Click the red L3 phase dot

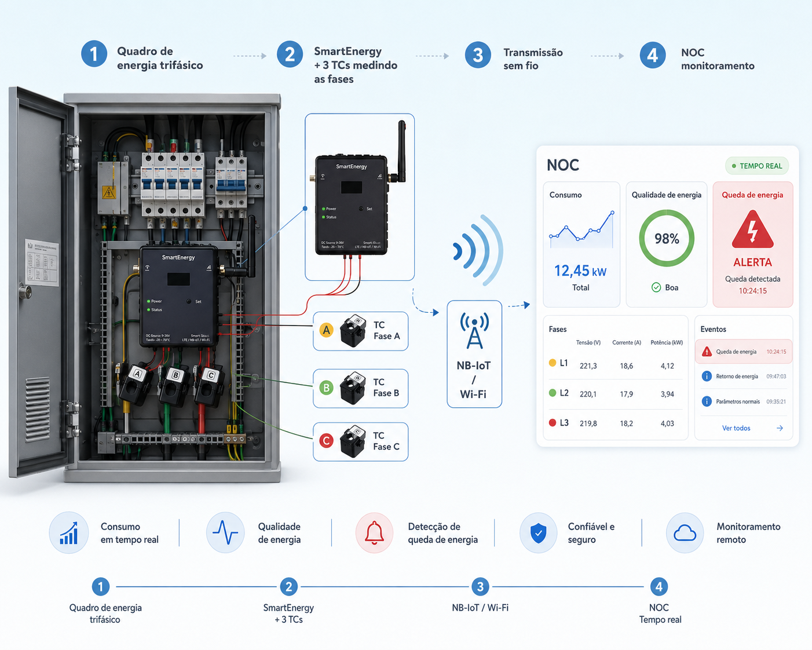[x=553, y=423]
